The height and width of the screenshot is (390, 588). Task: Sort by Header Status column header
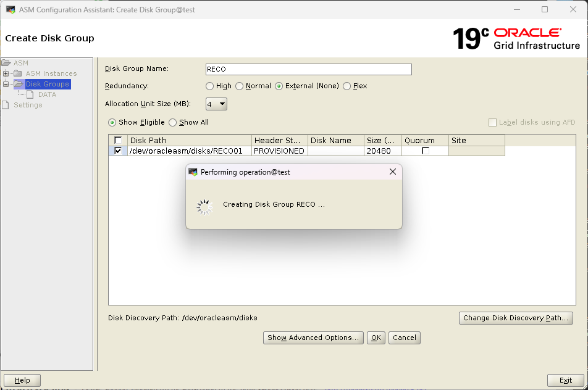280,140
